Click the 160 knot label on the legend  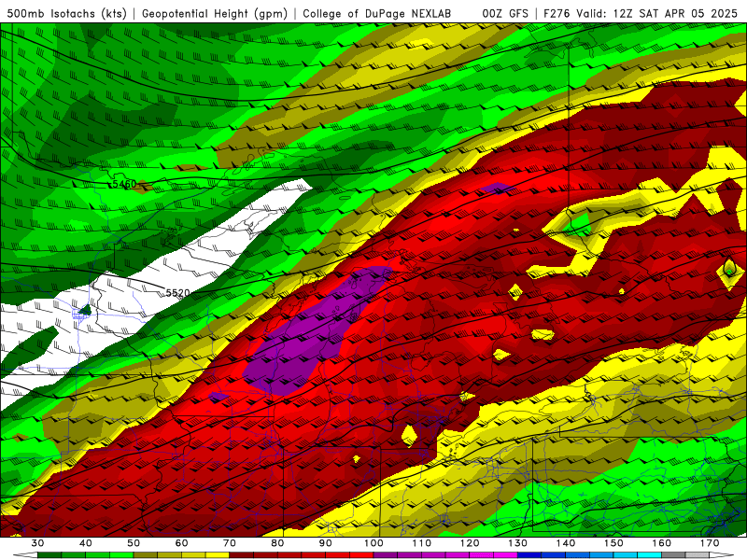coord(662,543)
